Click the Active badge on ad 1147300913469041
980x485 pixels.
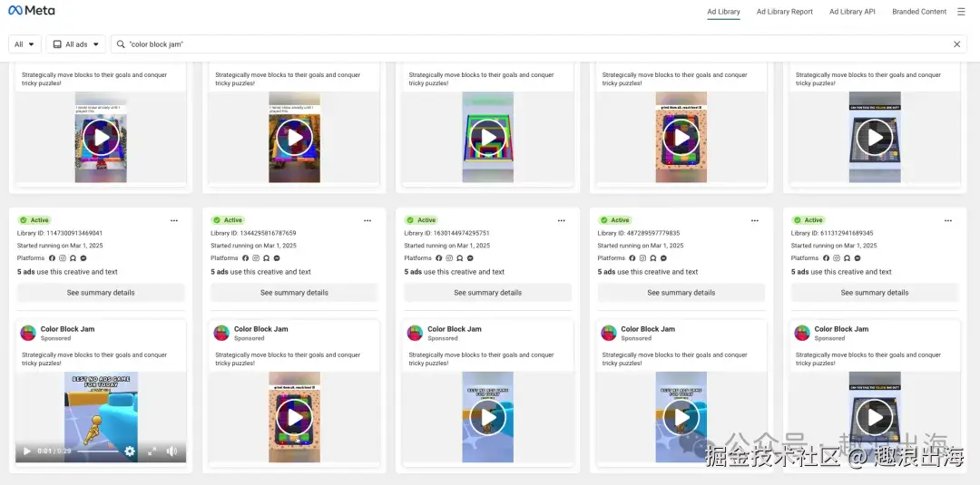[34, 220]
